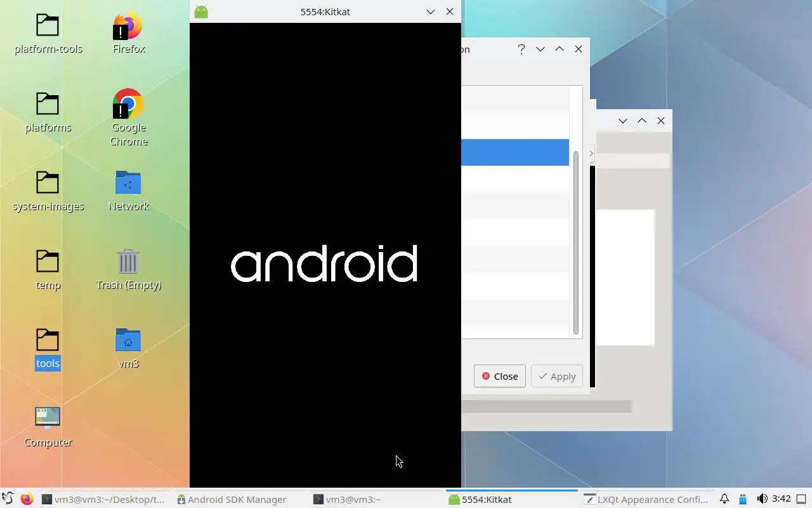Open the LXQt start menu icon
812x508 pixels.
pyautogui.click(x=8, y=499)
